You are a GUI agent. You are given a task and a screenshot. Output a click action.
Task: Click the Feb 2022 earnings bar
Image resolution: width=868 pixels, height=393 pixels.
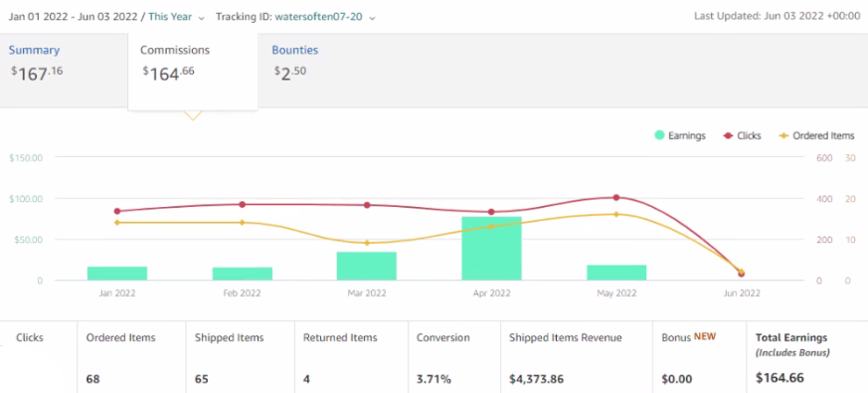point(243,274)
